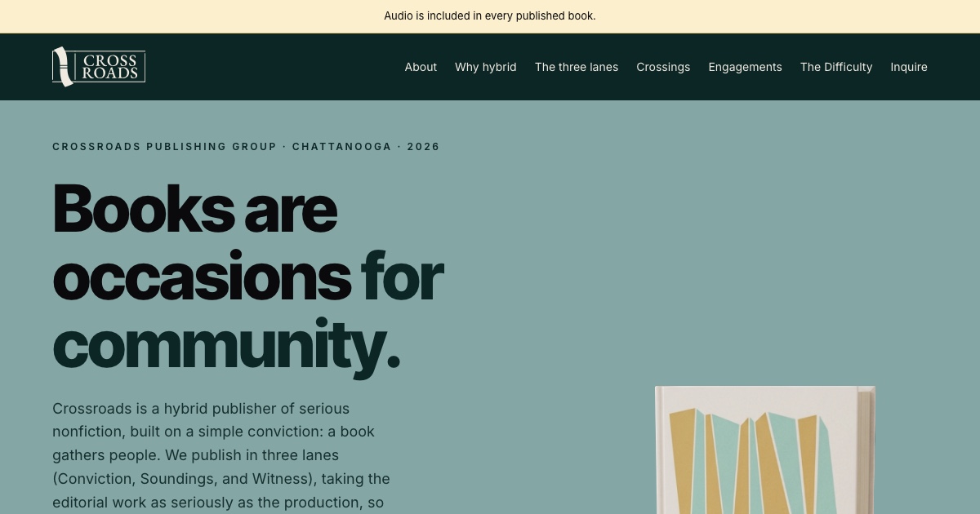
Task: Open the Engagements nav link
Action: tap(745, 67)
